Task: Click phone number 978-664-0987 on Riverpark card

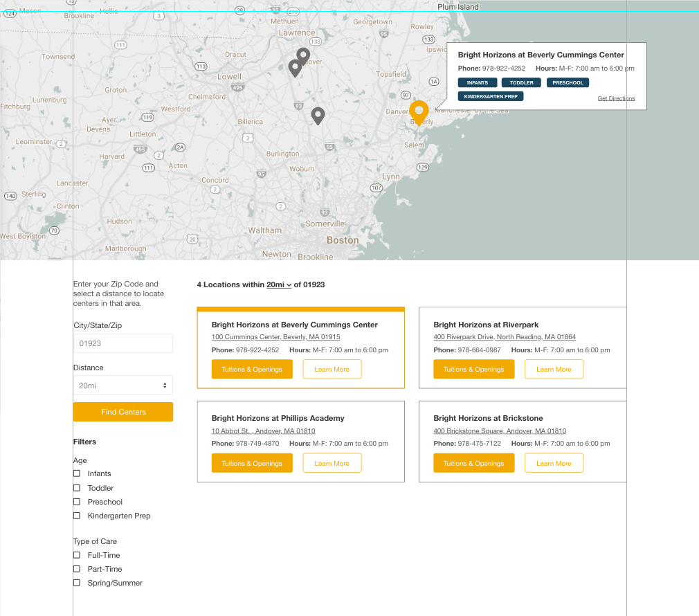Action: click(x=479, y=350)
